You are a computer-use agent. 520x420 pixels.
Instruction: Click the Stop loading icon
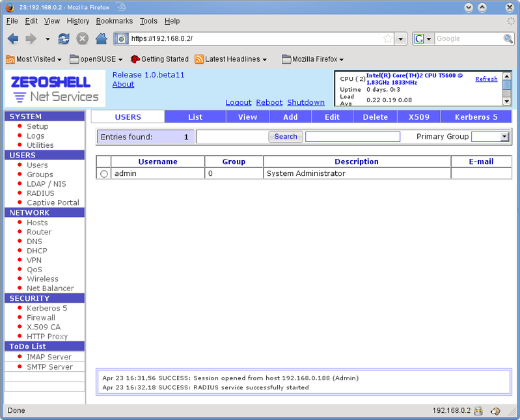83,39
